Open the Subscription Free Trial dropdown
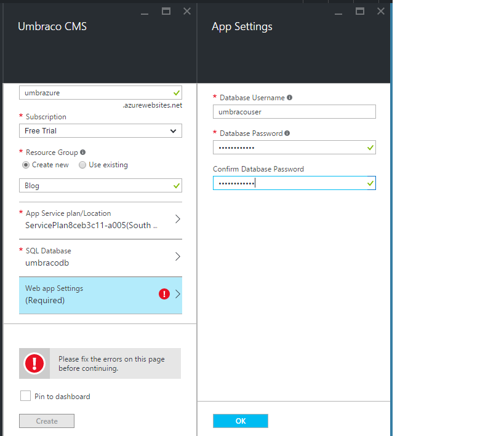The height and width of the screenshot is (436, 504). click(x=100, y=131)
